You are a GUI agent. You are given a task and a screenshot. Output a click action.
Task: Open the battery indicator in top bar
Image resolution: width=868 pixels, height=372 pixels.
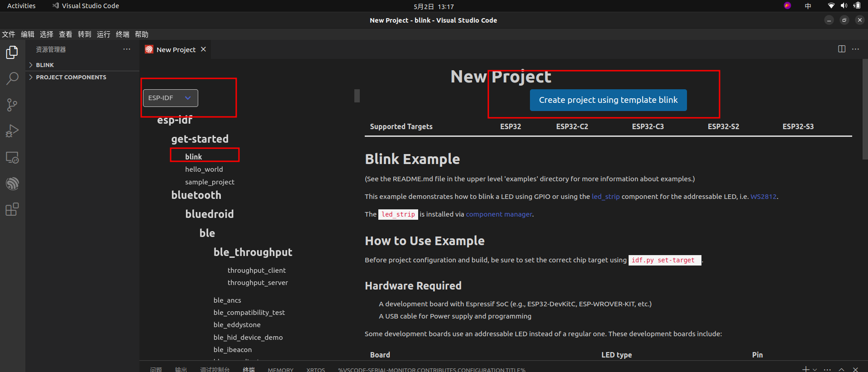pos(857,6)
